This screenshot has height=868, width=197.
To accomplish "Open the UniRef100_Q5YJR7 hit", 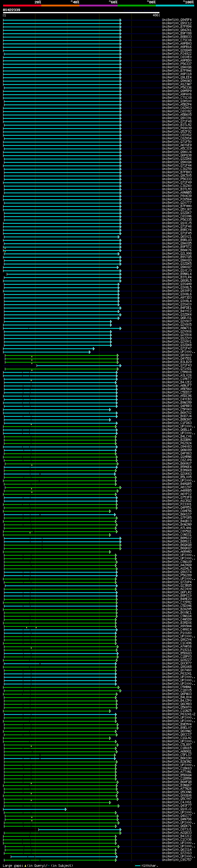I will (177, 210).
